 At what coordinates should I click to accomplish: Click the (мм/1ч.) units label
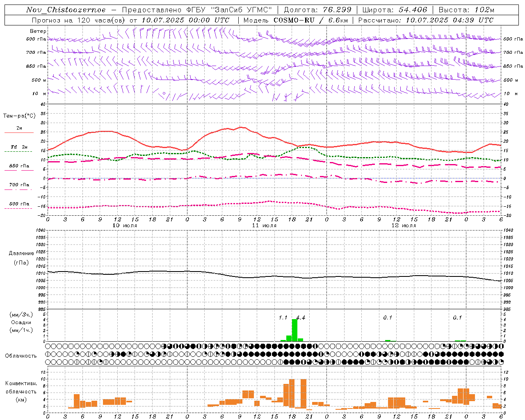click(x=21, y=330)
